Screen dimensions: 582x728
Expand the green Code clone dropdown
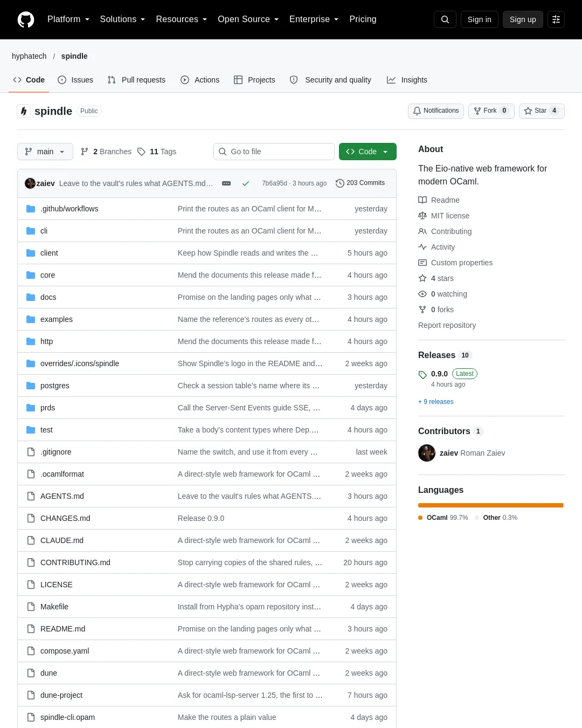(x=368, y=152)
